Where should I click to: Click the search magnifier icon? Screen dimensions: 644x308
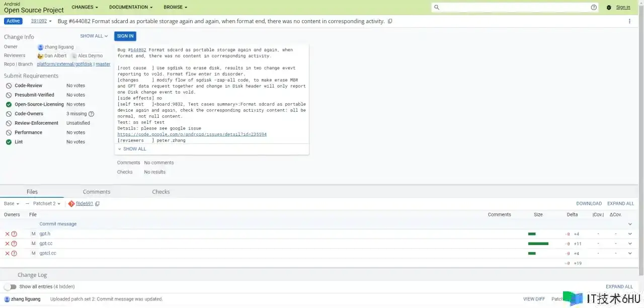437,8
